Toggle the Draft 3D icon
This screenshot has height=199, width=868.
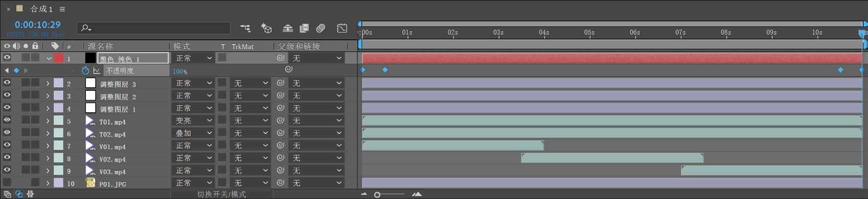[x=266, y=28]
